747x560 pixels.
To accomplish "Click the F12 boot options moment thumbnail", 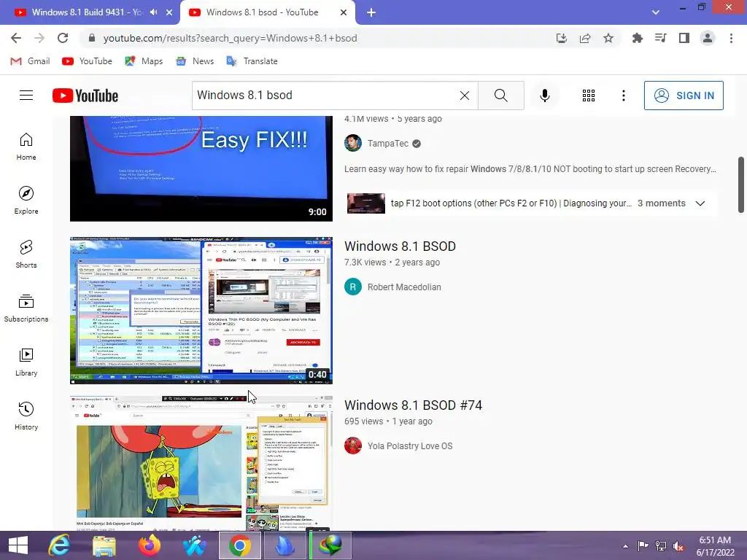I will (x=366, y=203).
